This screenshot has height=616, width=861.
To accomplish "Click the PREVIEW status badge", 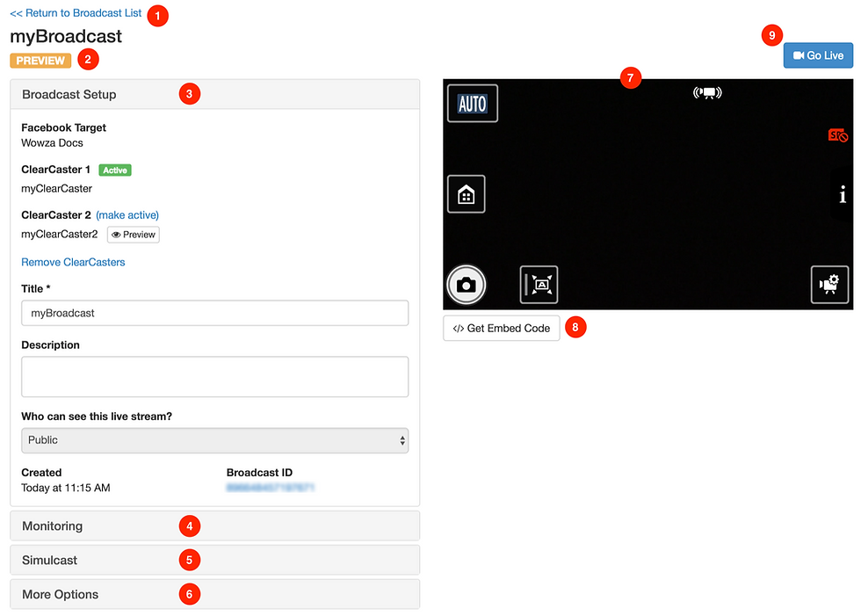I will point(40,61).
